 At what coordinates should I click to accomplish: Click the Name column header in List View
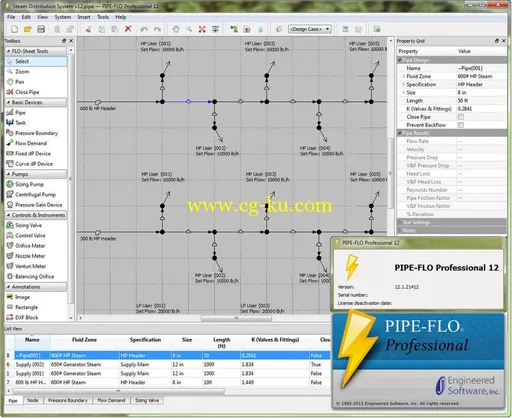pyautogui.click(x=32, y=343)
